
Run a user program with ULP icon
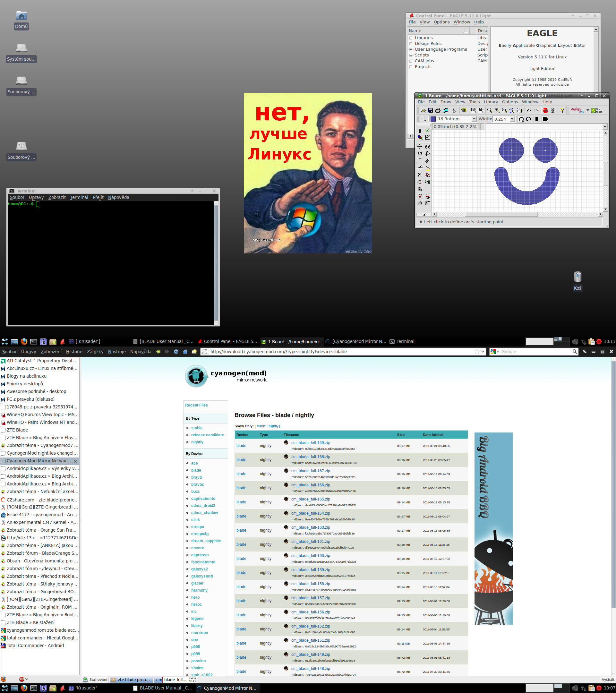click(x=481, y=111)
